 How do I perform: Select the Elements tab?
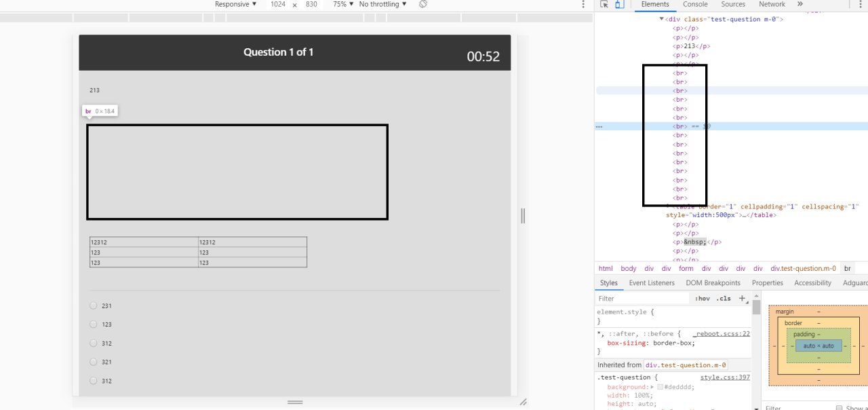[x=655, y=4]
